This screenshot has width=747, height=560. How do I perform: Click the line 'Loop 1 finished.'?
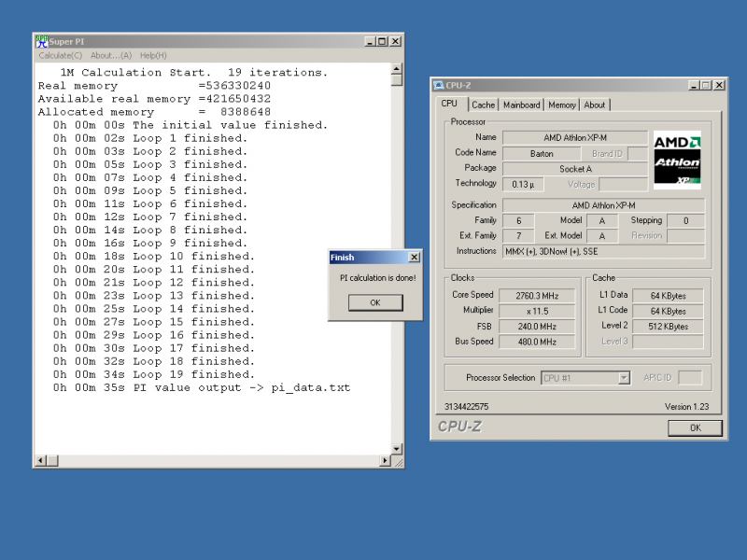click(150, 138)
